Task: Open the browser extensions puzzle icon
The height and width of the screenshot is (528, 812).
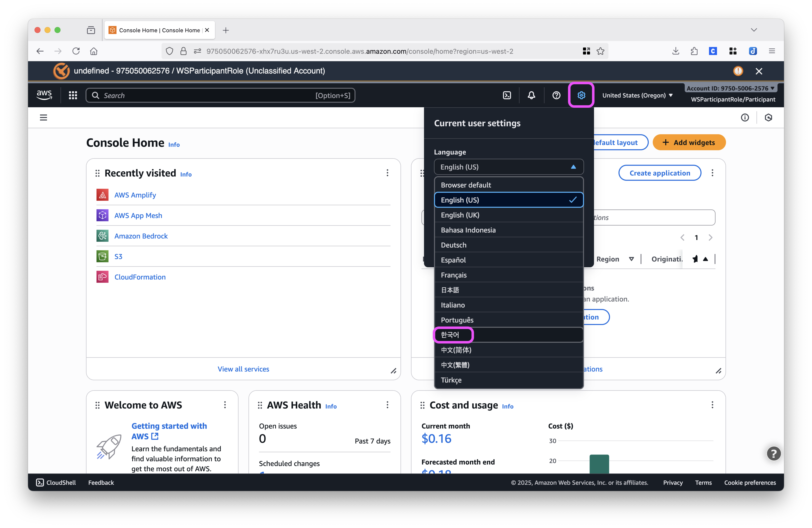Action: (694, 51)
